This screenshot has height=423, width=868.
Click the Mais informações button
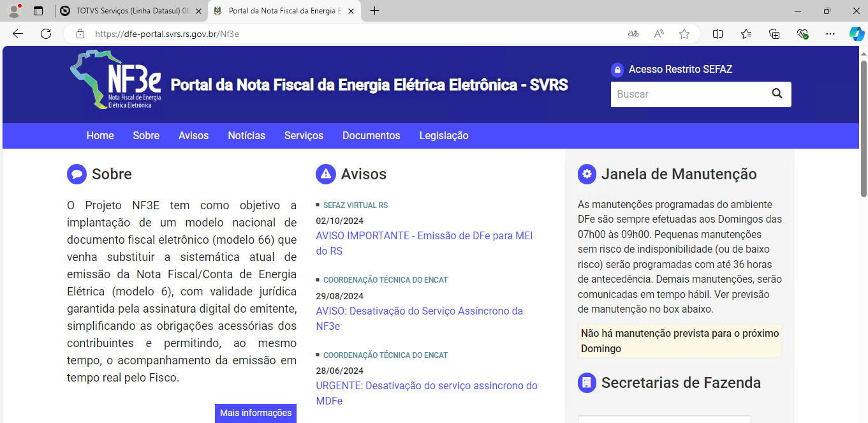(x=255, y=413)
